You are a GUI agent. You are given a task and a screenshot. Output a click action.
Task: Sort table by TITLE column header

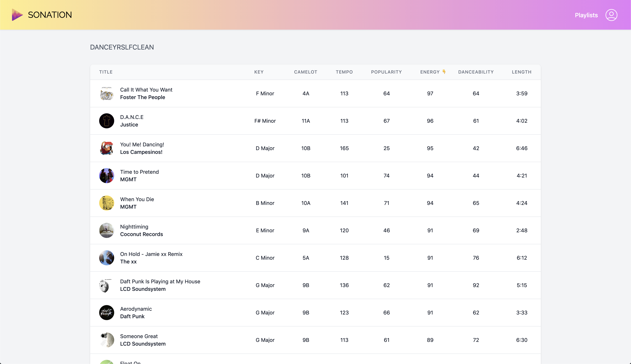pos(106,72)
